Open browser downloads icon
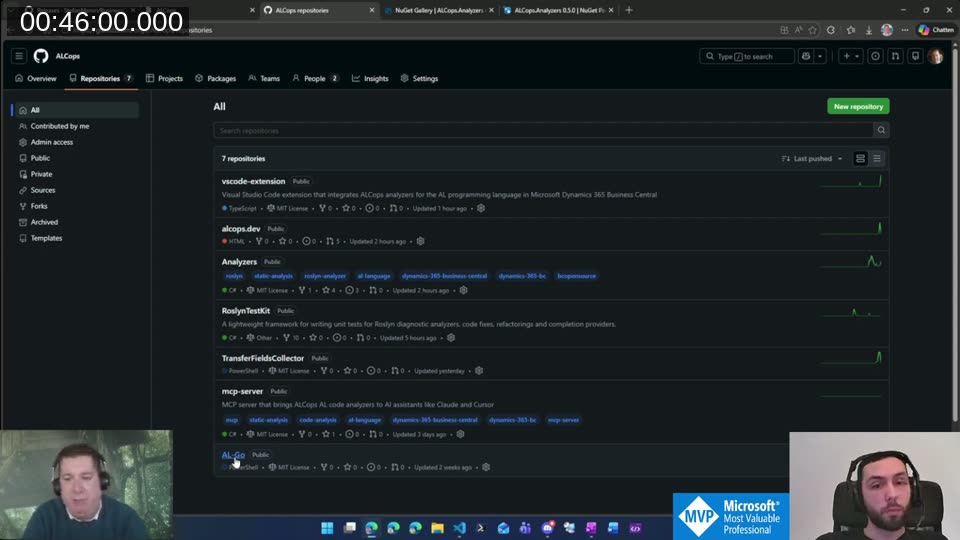The height and width of the screenshot is (540, 960). point(868,30)
